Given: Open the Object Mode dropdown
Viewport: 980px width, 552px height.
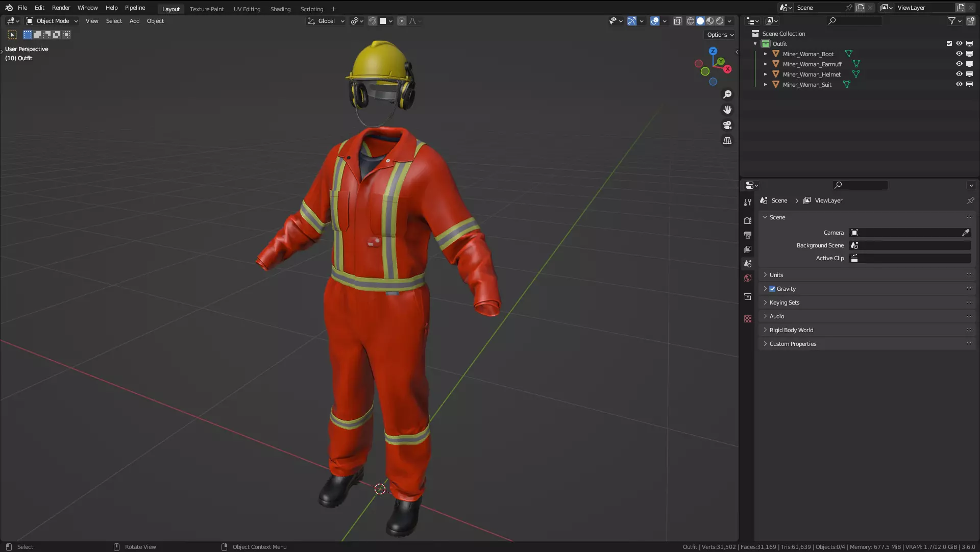Looking at the screenshot, I should pos(52,21).
